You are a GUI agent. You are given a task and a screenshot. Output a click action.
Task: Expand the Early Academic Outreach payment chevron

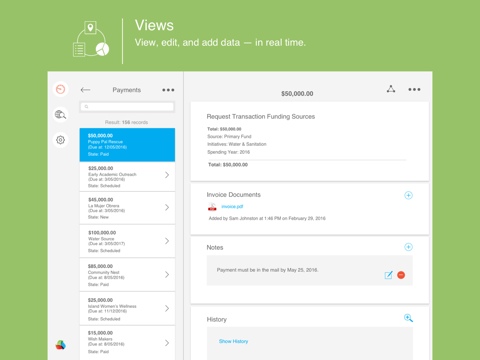167,175
